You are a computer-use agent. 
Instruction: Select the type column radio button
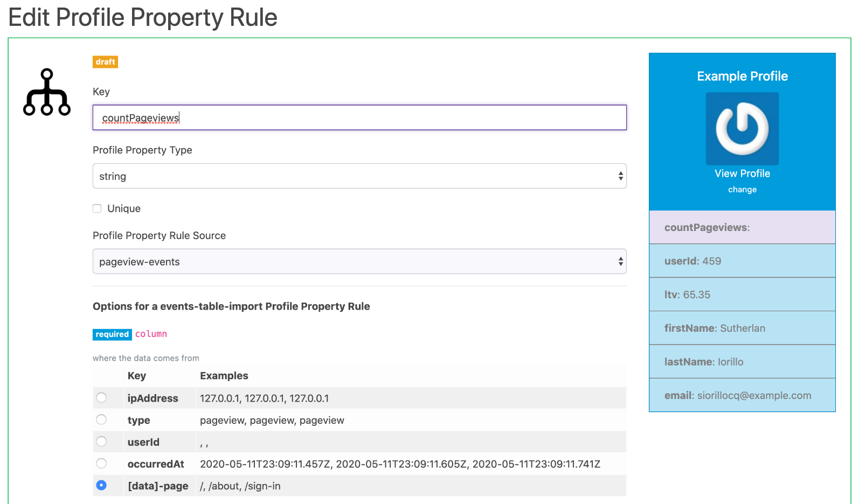pos(101,419)
